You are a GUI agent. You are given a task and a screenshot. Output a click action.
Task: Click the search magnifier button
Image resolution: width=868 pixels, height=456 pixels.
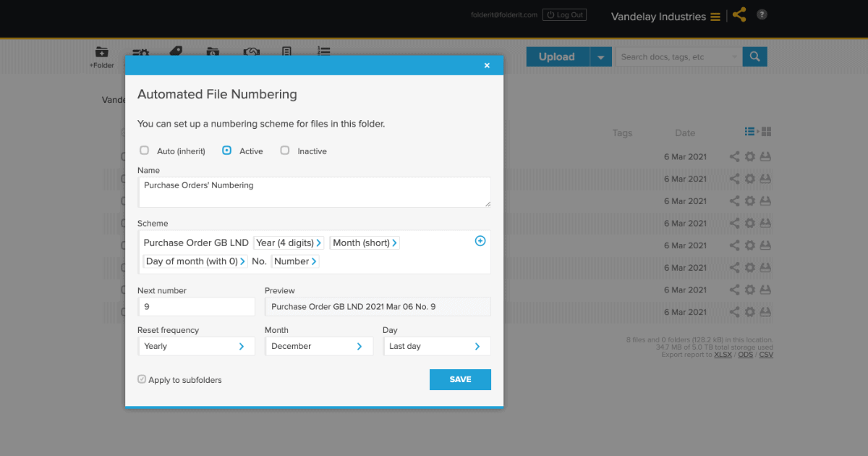click(x=754, y=56)
